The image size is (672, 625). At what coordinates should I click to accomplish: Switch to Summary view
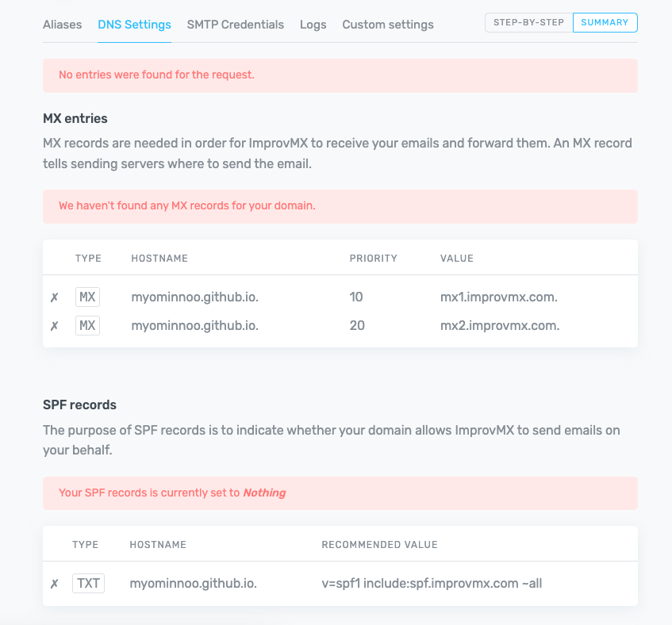tap(605, 22)
